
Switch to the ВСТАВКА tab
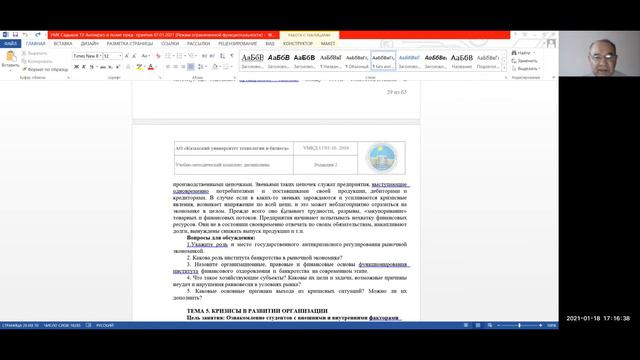pyautogui.click(x=63, y=44)
